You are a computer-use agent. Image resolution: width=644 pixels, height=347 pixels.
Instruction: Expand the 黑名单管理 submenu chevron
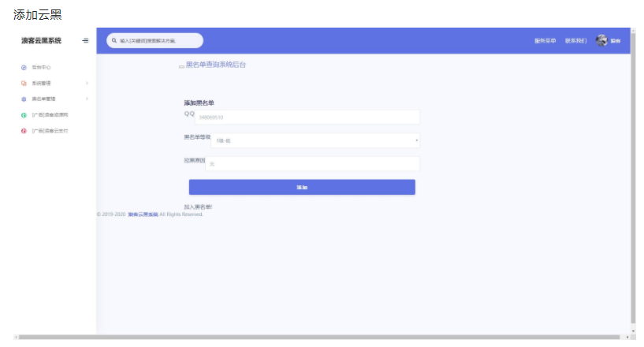tap(87, 99)
